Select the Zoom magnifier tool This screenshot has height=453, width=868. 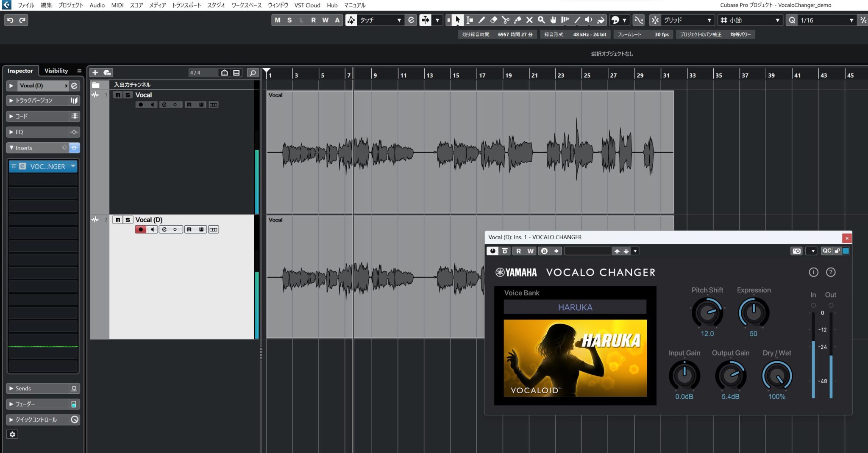click(541, 20)
